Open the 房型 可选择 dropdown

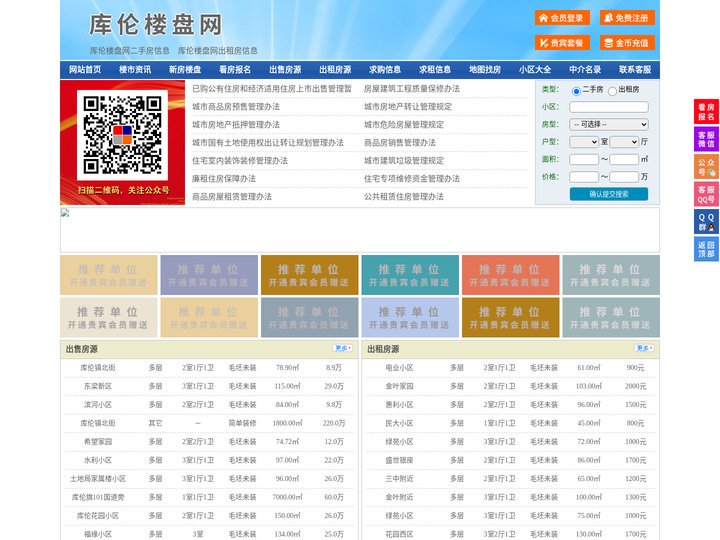pos(609,124)
